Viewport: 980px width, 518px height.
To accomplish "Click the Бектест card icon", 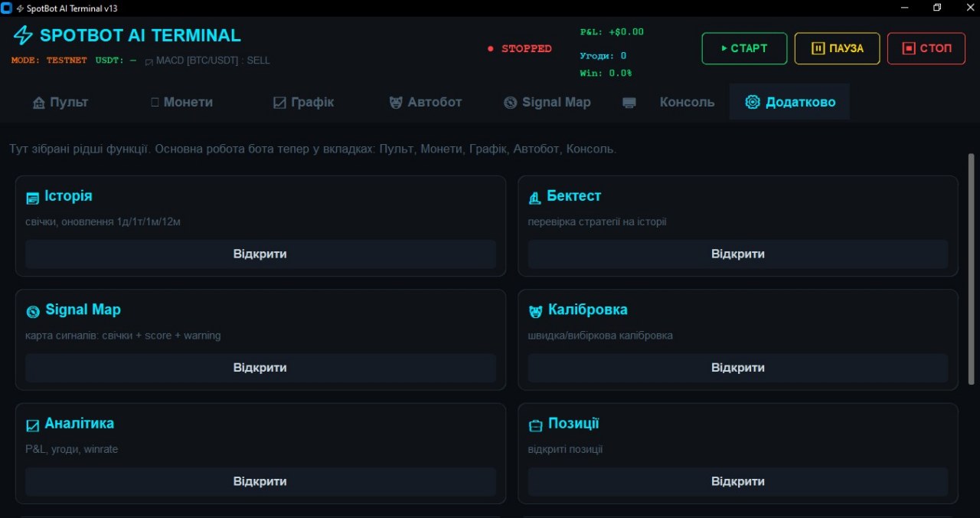I will pyautogui.click(x=535, y=198).
